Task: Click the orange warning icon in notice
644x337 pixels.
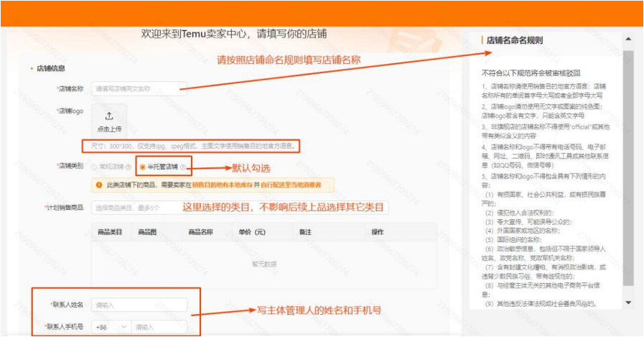Action: click(99, 185)
